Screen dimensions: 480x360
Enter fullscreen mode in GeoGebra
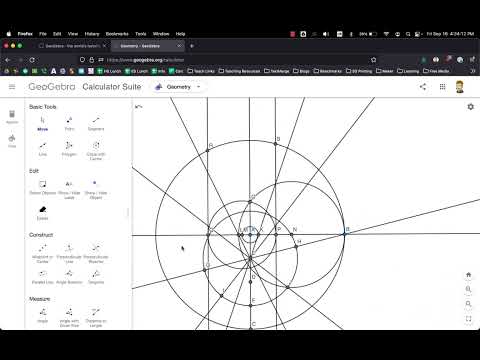(468, 319)
